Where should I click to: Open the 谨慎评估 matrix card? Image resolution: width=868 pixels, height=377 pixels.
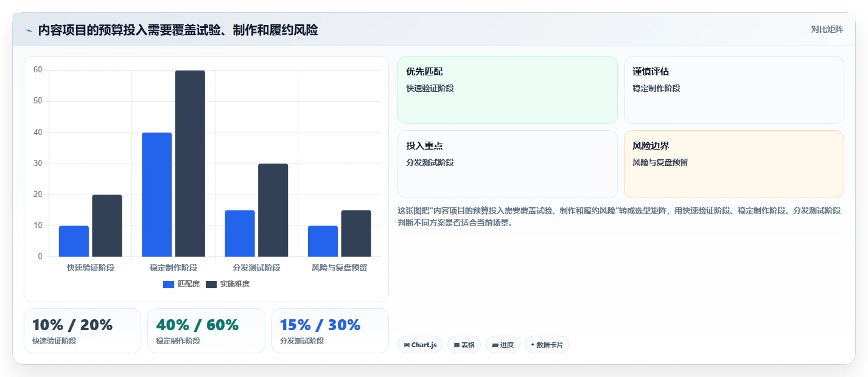pos(734,90)
